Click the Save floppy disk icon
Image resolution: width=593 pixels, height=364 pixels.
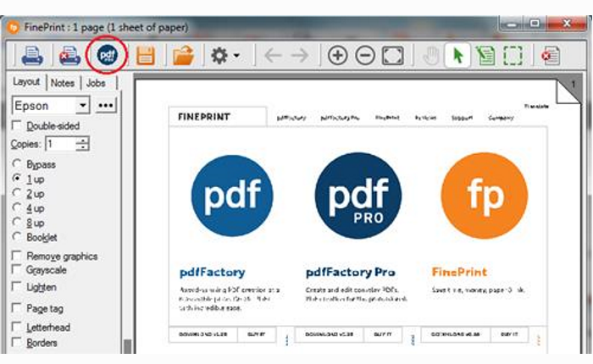point(146,56)
